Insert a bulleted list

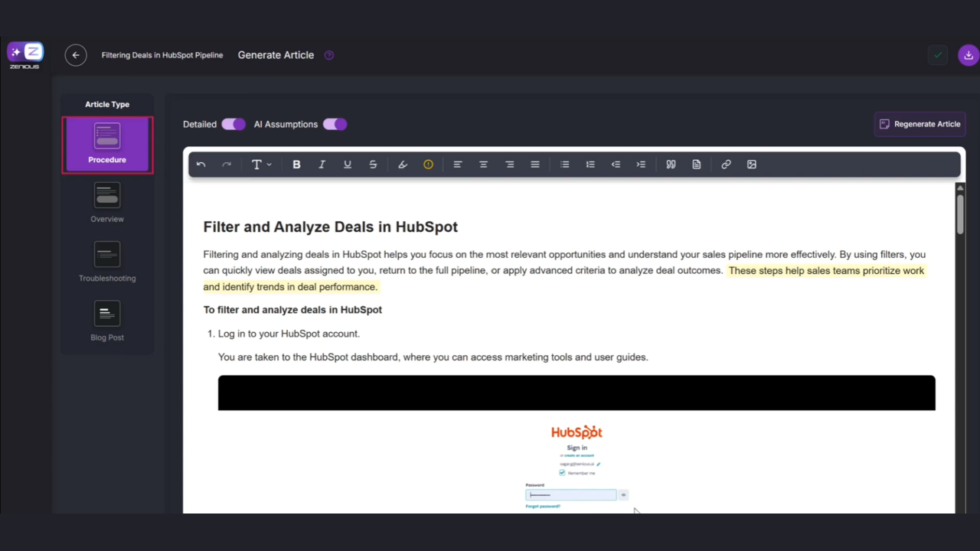(564, 165)
